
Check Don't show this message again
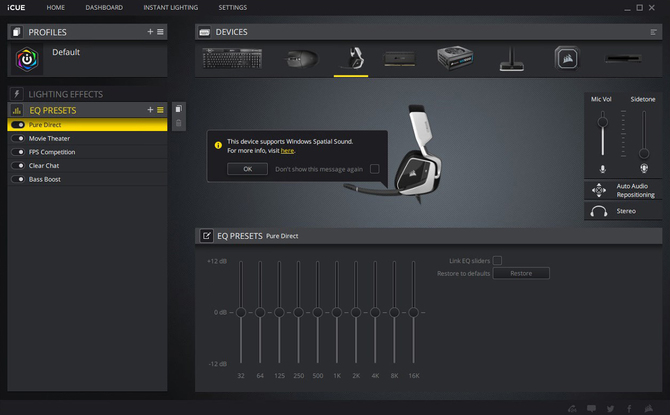374,169
